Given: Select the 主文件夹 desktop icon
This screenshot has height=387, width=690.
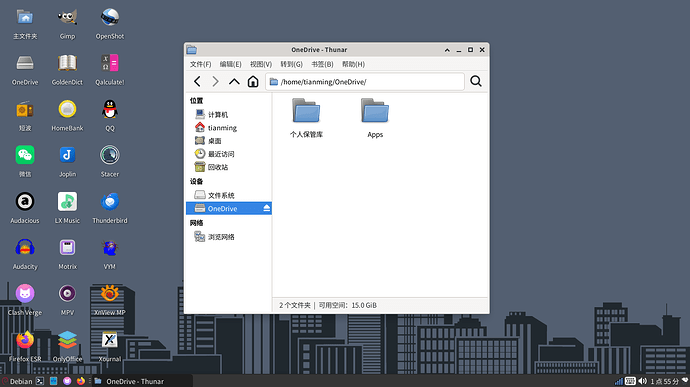Looking at the screenshot, I should click(x=25, y=24).
